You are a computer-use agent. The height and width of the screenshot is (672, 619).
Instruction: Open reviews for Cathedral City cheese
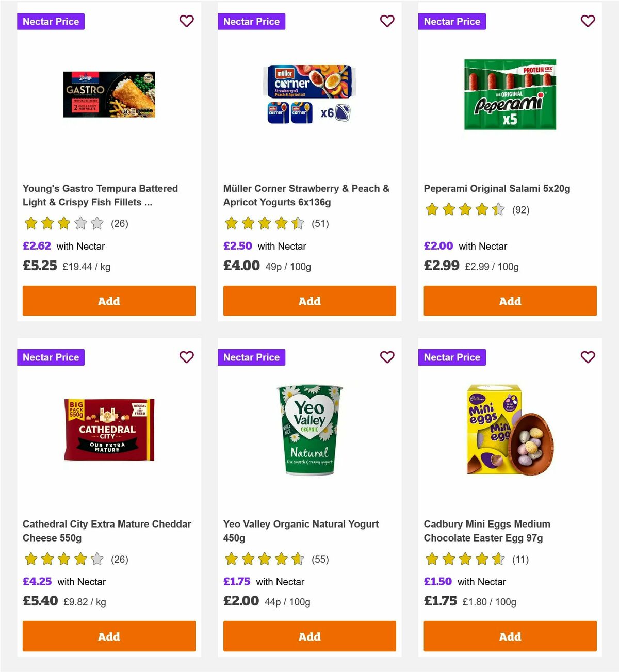pyautogui.click(x=120, y=559)
